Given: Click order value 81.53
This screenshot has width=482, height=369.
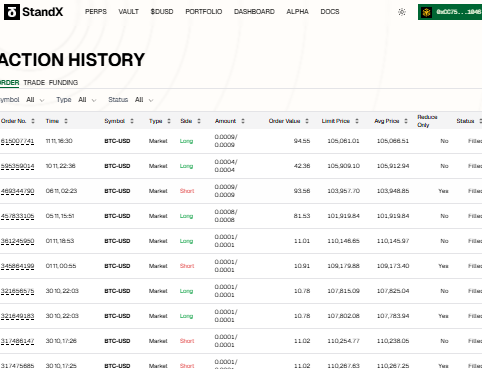Looking at the screenshot, I should [x=302, y=216].
